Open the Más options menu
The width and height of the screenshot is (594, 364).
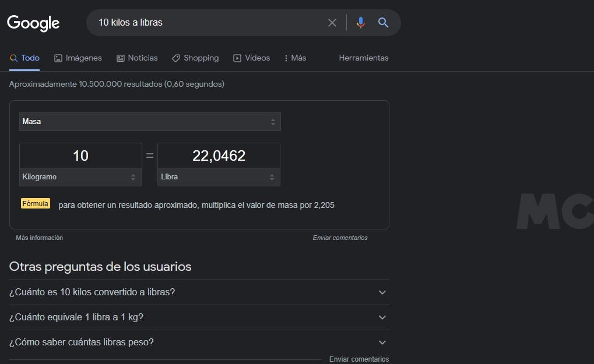(x=295, y=58)
